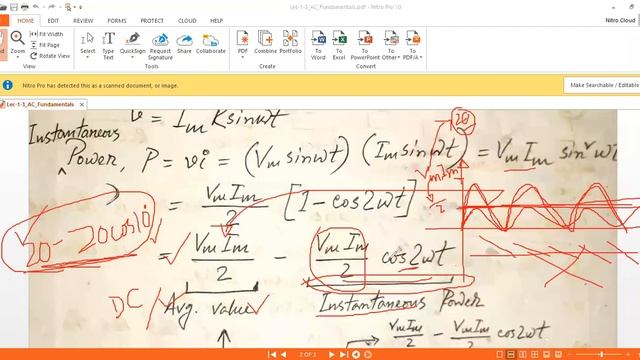The height and width of the screenshot is (360, 640).
Task: Click the Open folder icon in quick access toolbar
Action: pyautogui.click(x=3, y=7)
